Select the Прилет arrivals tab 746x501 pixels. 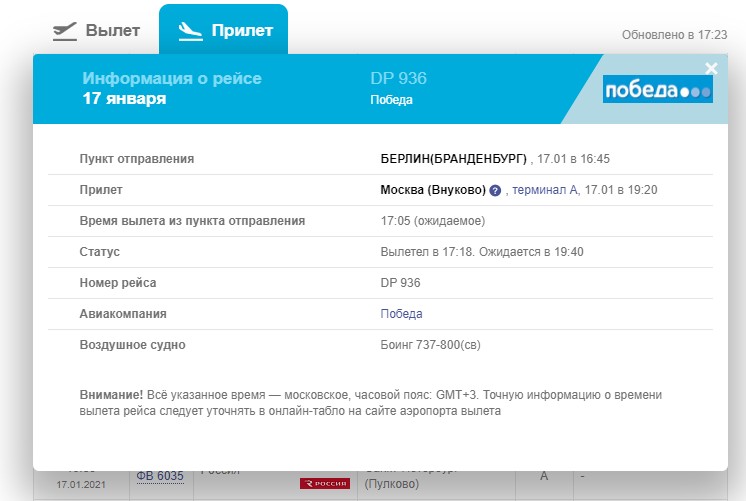(223, 29)
